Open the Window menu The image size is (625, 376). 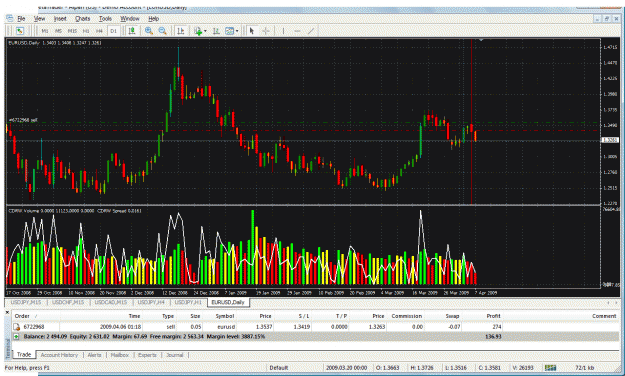click(x=130, y=18)
